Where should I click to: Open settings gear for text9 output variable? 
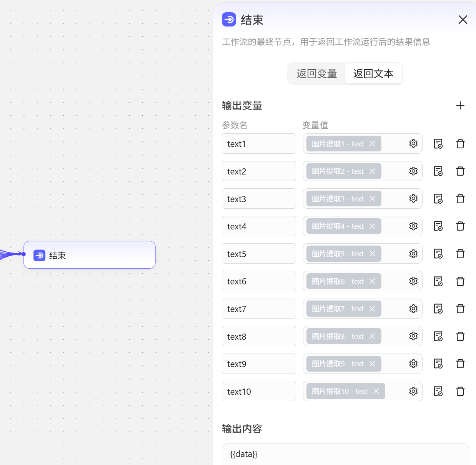[413, 364]
